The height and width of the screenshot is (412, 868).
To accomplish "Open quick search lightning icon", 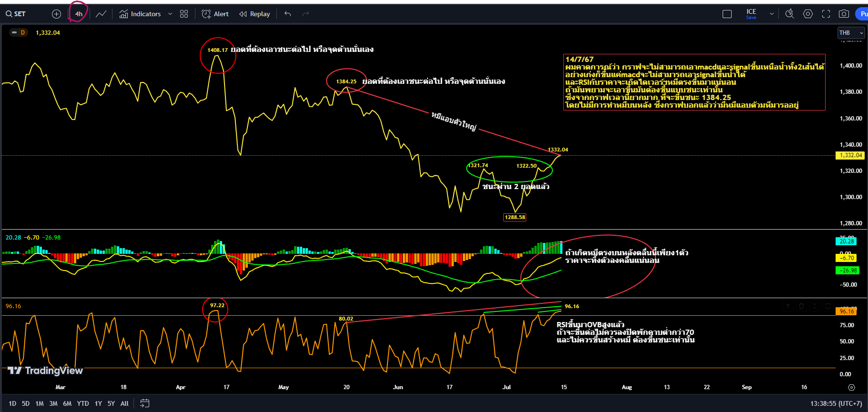I will [x=789, y=14].
